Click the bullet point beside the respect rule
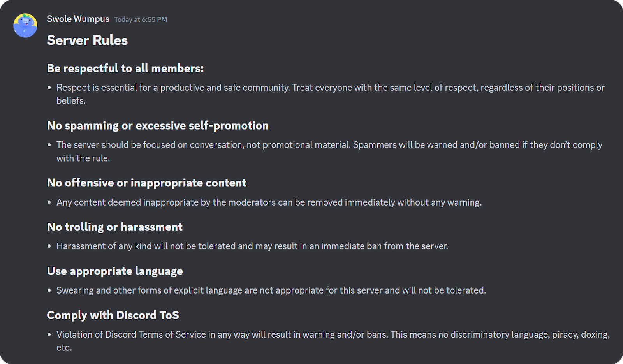 [x=49, y=88]
